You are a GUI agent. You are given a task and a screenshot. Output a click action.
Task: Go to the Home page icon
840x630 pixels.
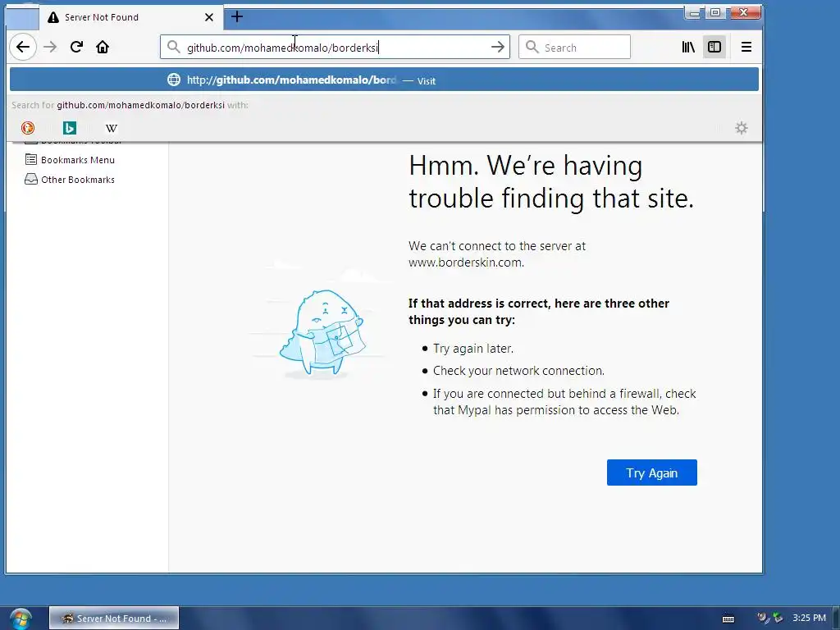click(x=103, y=47)
